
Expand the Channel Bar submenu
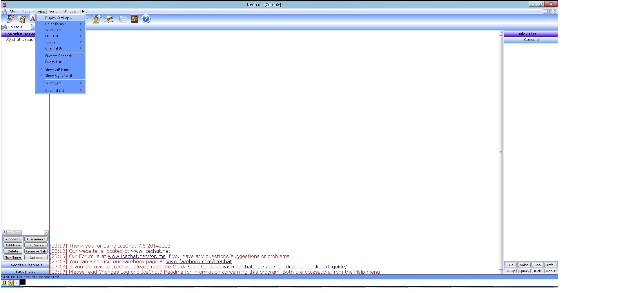point(60,48)
